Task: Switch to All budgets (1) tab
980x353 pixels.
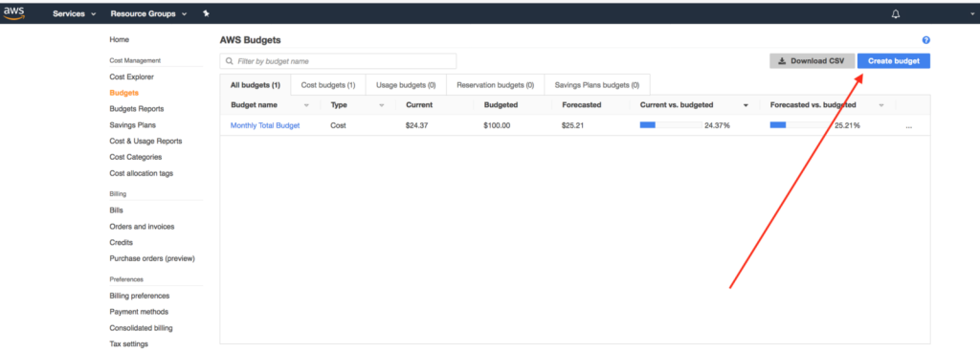Action: (255, 85)
